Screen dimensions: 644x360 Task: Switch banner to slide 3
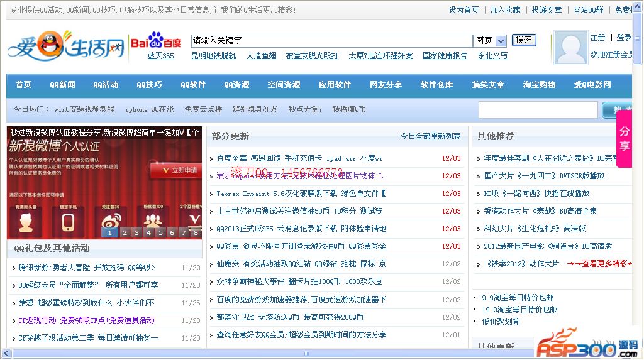click(x=137, y=232)
